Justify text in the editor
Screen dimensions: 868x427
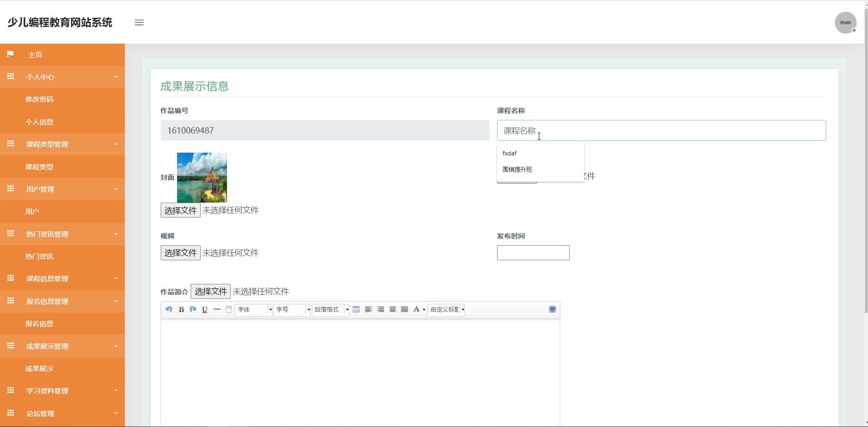coord(404,309)
